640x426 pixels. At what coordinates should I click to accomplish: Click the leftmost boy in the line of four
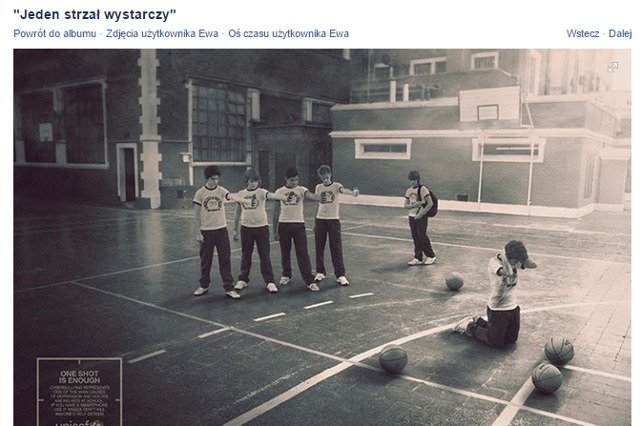[x=213, y=231]
